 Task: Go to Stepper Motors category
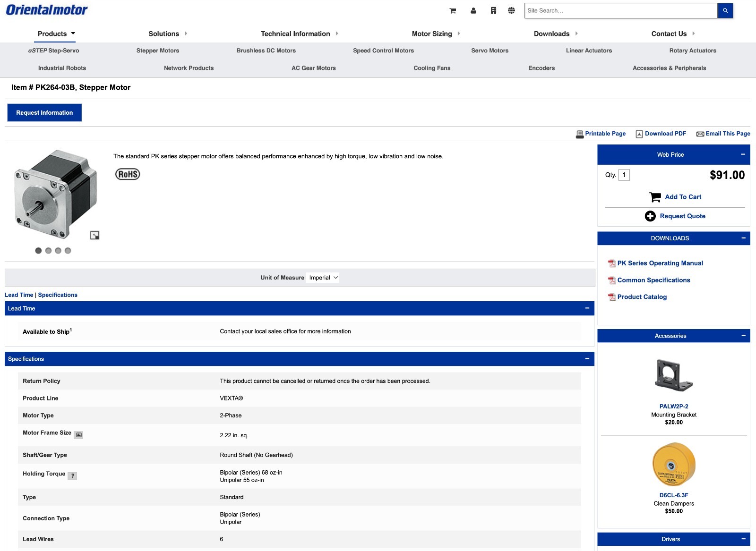pos(158,51)
